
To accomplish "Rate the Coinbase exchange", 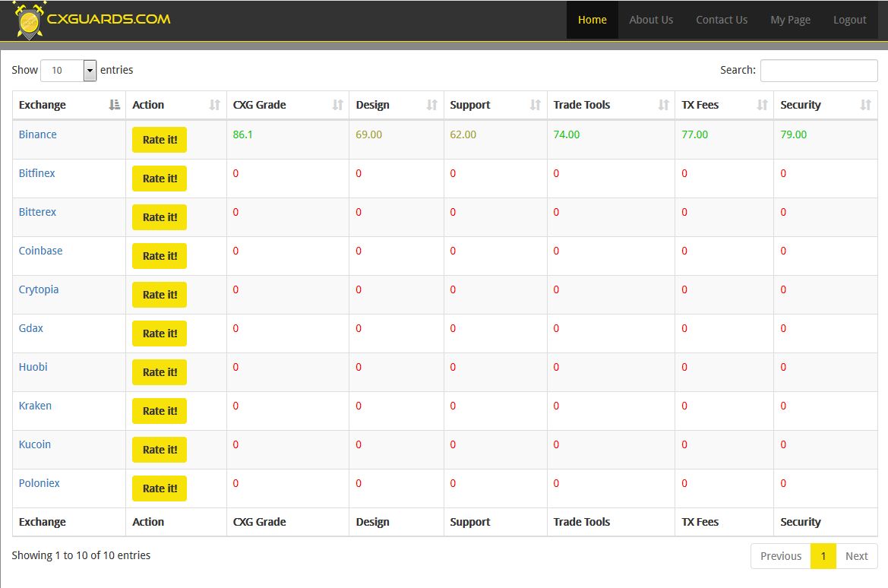I will [x=160, y=256].
